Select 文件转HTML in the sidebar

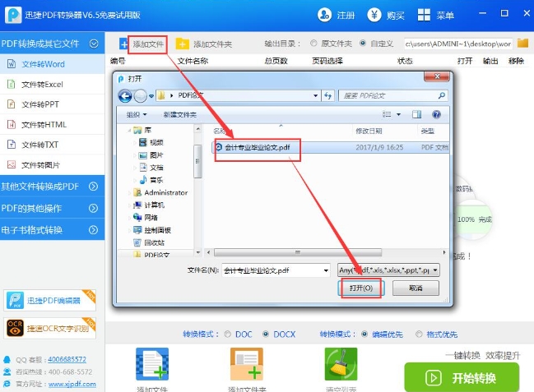(52, 125)
